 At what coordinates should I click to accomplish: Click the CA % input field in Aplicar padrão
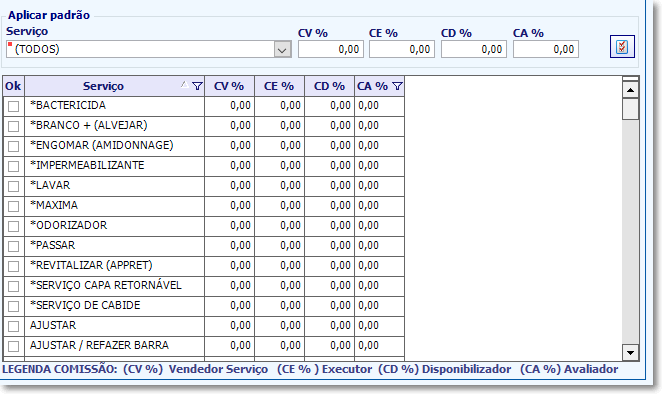click(x=546, y=49)
